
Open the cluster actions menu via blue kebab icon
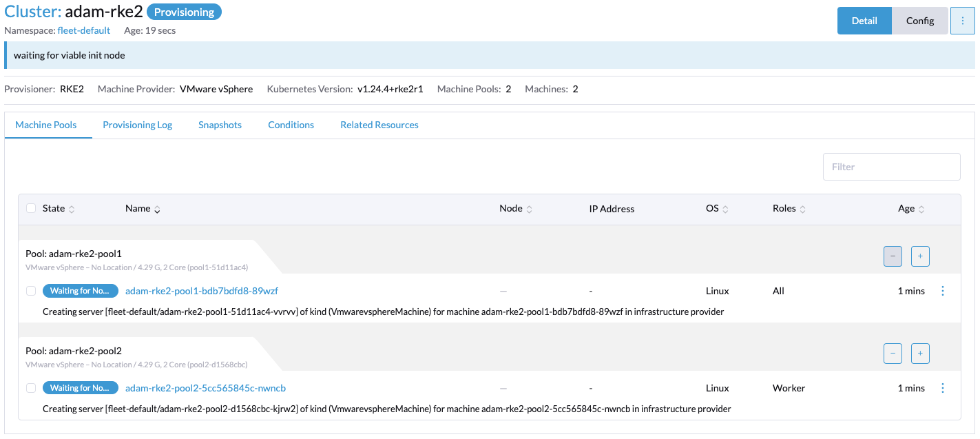coord(962,20)
